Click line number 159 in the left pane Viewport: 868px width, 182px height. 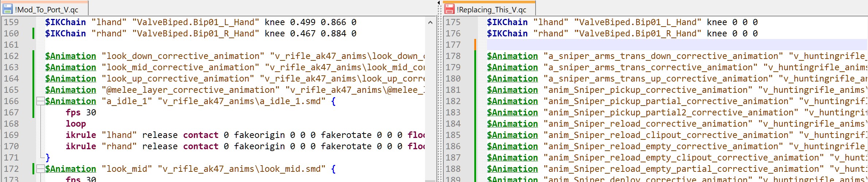(11, 22)
